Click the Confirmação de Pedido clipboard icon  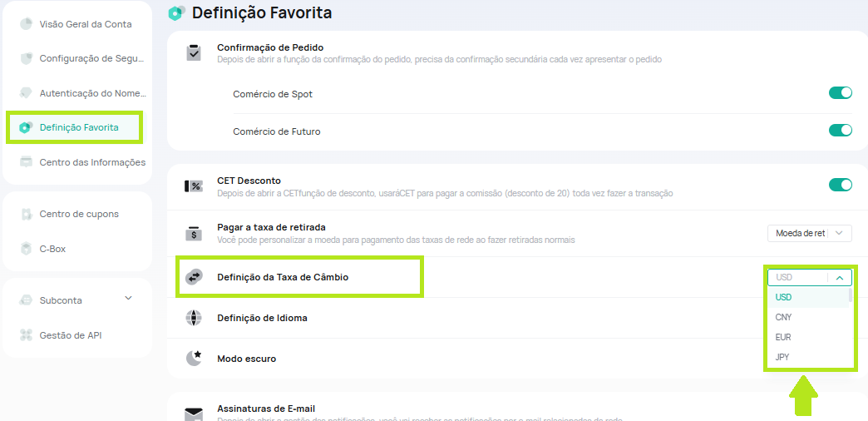(193, 52)
